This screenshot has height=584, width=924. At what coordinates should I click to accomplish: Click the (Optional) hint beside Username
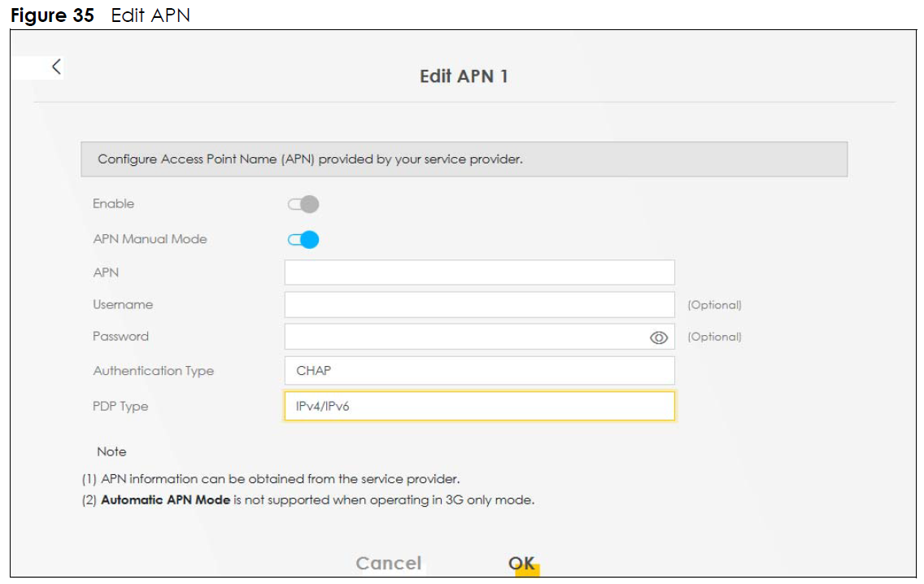(x=714, y=305)
